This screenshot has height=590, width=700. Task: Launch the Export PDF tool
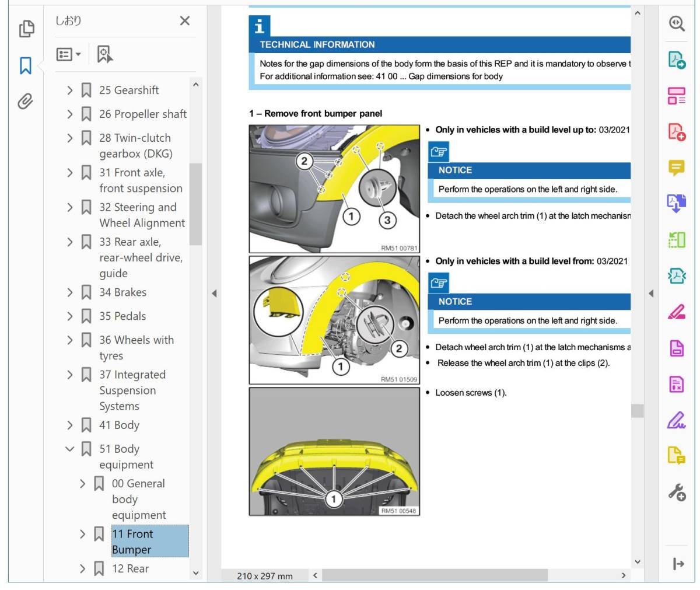(677, 203)
